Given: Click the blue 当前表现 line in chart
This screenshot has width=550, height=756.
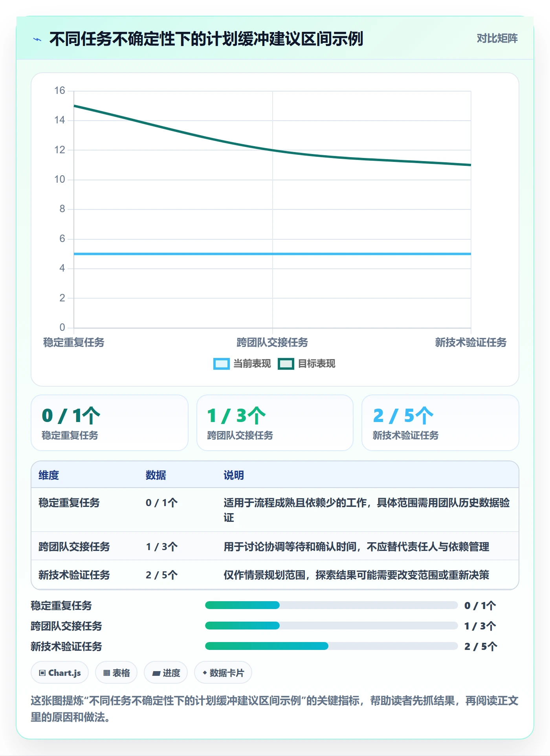Looking at the screenshot, I should [x=273, y=254].
